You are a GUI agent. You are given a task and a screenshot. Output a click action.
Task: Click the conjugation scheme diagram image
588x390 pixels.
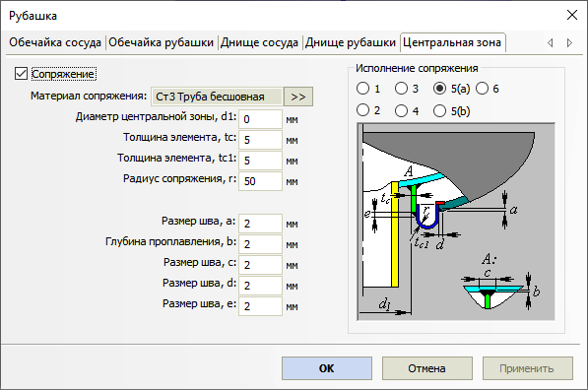pyautogui.click(x=456, y=222)
